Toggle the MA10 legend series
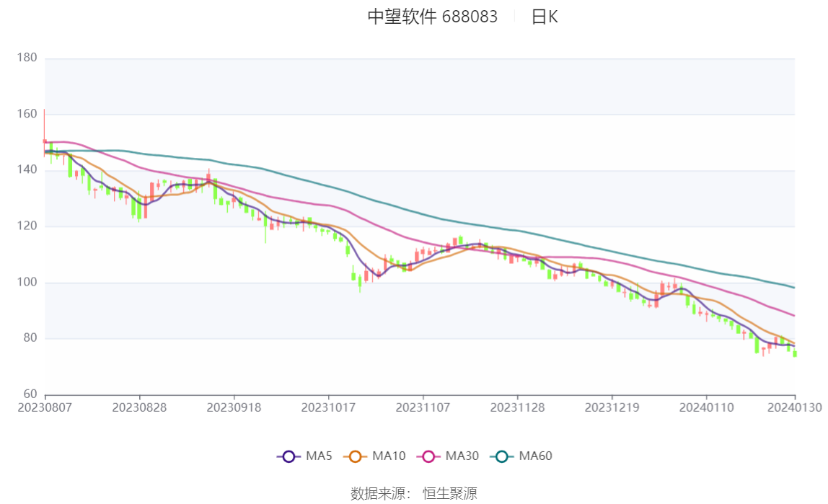This screenshot has height=504, width=828. click(374, 456)
